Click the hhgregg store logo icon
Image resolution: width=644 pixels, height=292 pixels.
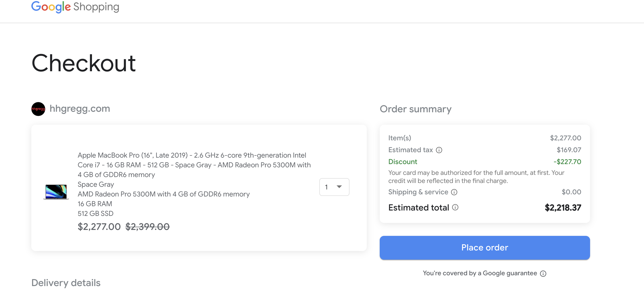tap(38, 109)
